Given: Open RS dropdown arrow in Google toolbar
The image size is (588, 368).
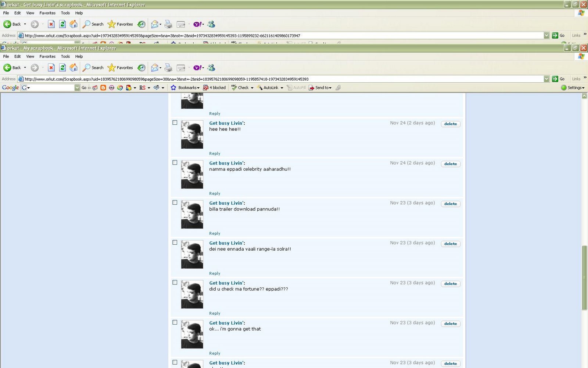Looking at the screenshot, I should [x=149, y=88].
